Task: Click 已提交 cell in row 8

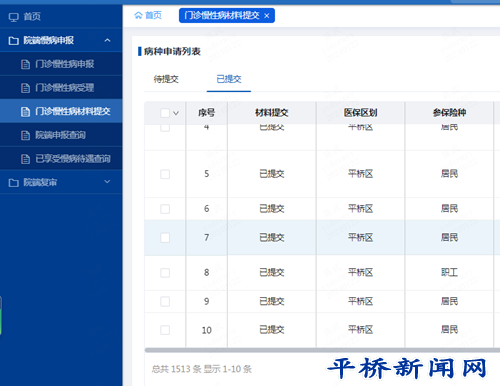Action: pyautogui.click(x=272, y=272)
